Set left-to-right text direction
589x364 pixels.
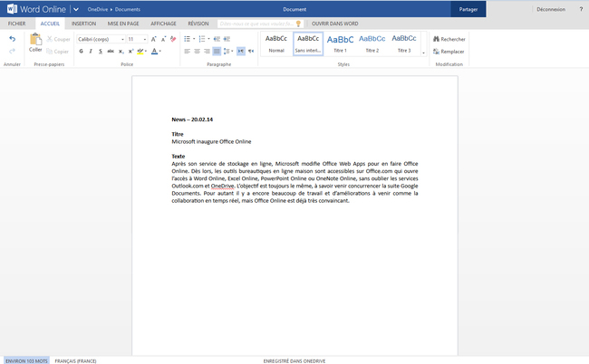tap(241, 51)
